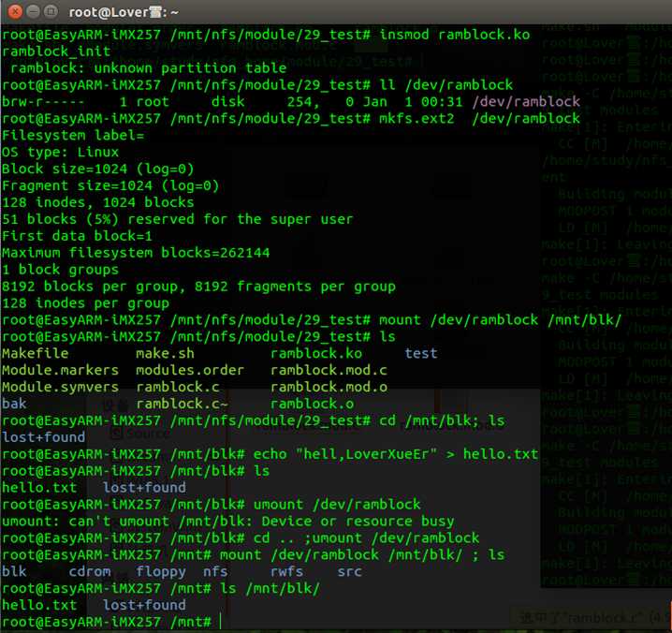Viewport: 672px width, 633px height.
Task: Click the 'ramblock.o' file name
Action: point(312,404)
